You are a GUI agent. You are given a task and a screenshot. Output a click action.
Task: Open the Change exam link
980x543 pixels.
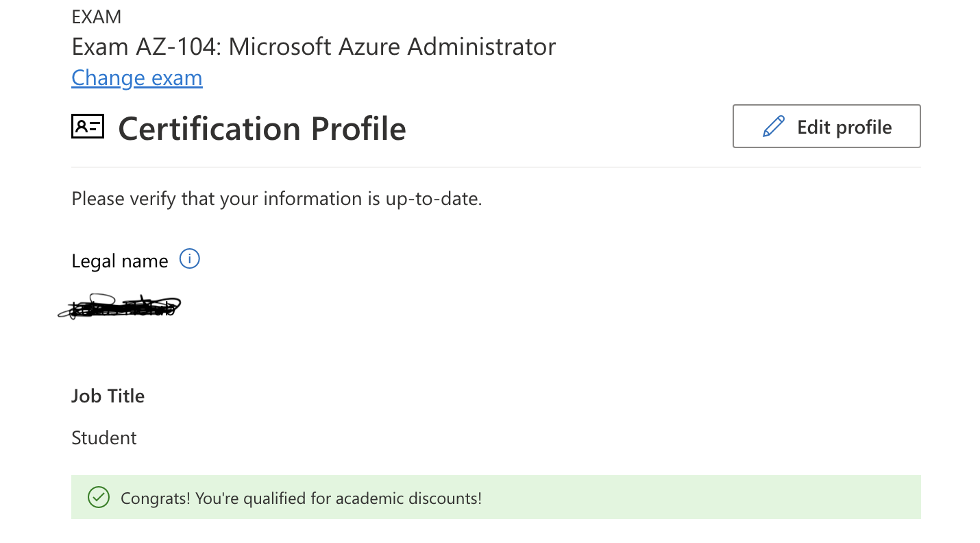[137, 78]
